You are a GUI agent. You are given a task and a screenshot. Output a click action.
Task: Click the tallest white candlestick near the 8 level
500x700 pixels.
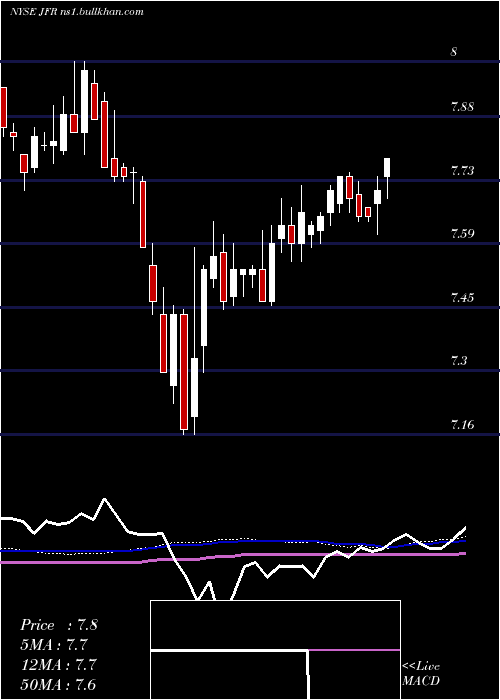coord(84,101)
